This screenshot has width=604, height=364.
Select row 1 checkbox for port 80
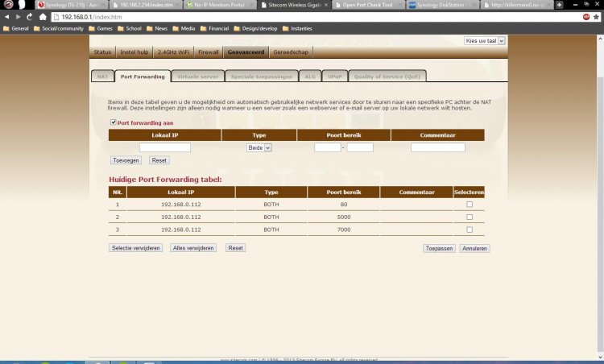[x=470, y=205]
